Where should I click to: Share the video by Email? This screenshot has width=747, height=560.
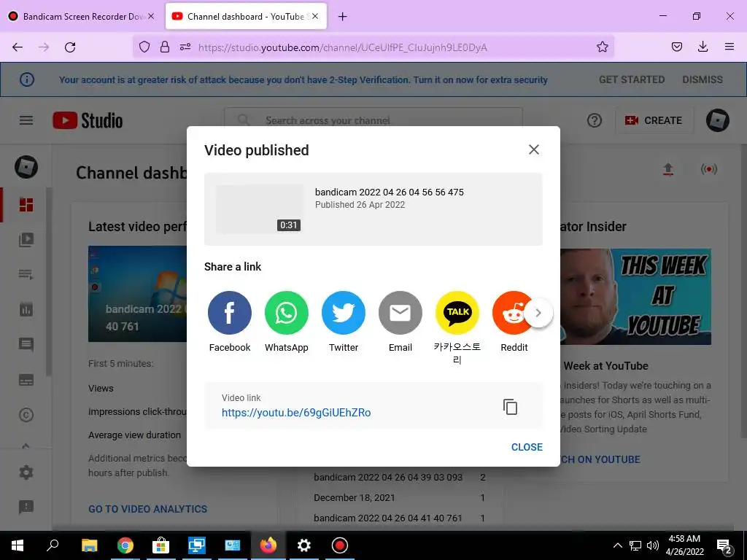click(x=400, y=313)
